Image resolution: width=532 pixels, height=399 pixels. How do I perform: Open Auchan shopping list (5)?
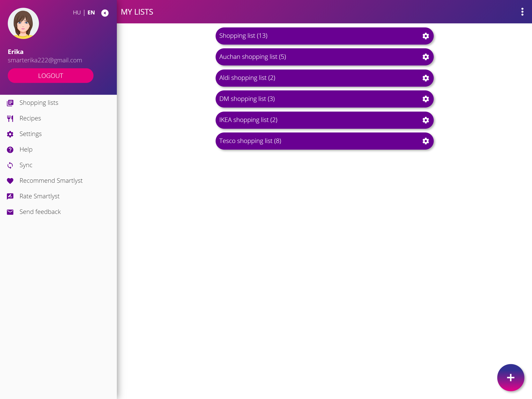(x=324, y=57)
